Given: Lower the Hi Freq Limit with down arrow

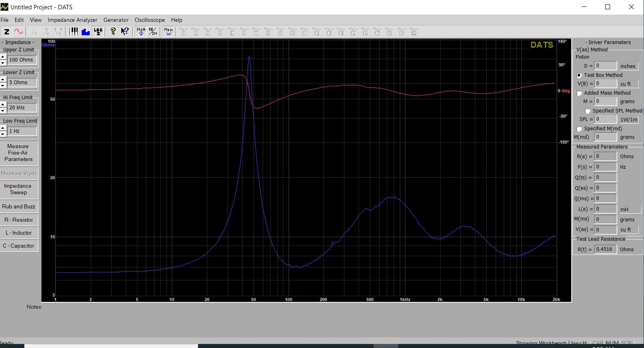Looking at the screenshot, I should [x=3, y=110].
